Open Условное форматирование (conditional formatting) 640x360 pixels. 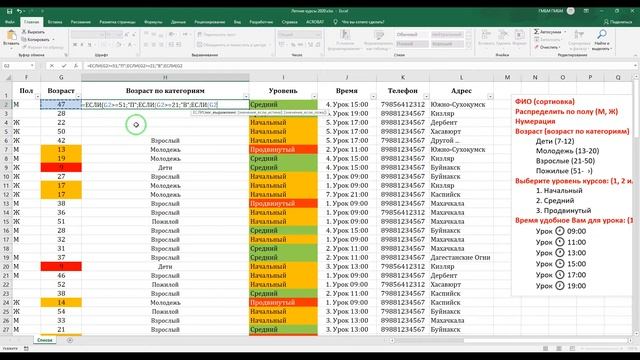pos(345,40)
